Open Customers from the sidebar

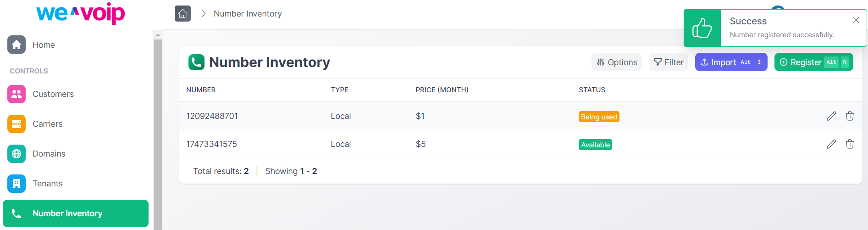[x=76, y=94]
